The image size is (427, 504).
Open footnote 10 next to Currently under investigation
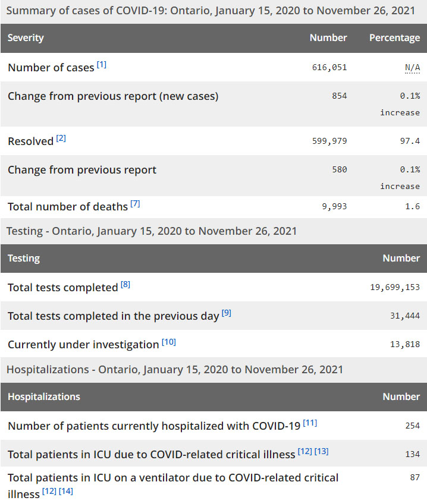click(169, 342)
